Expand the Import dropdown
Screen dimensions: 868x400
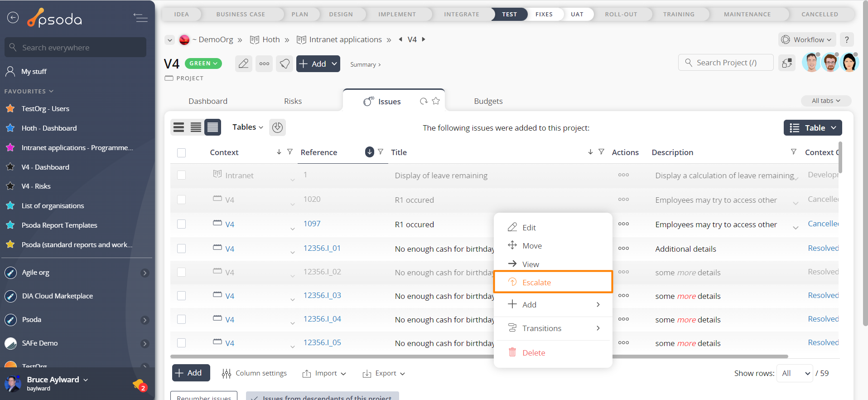324,373
